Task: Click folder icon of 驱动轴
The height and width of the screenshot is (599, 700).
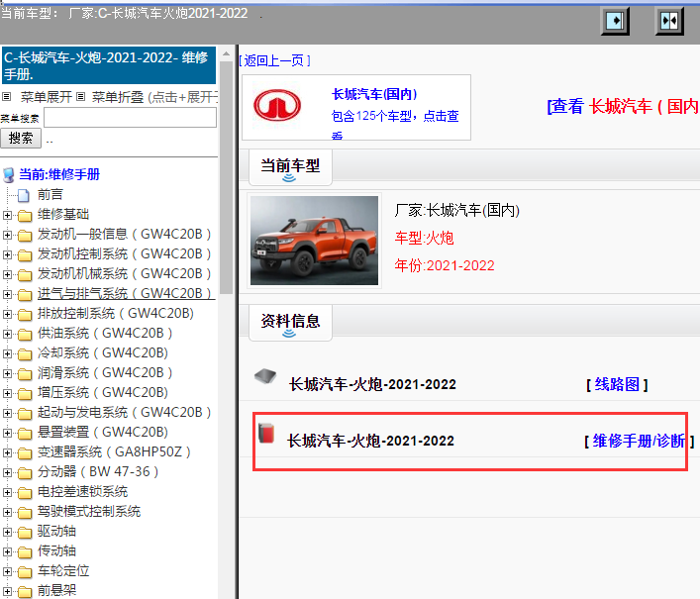Action: (25, 532)
